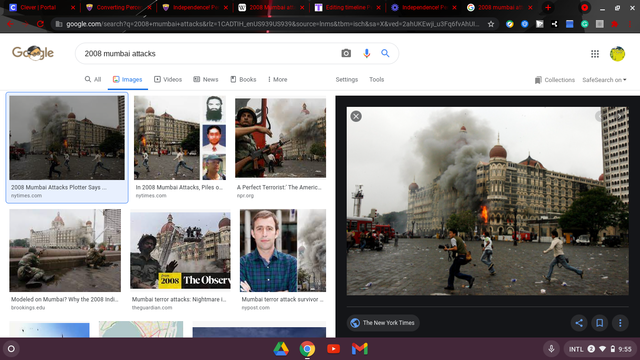Switch to the Videos tab
Image resolution: width=640 pixels, height=360 pixels.
168,80
